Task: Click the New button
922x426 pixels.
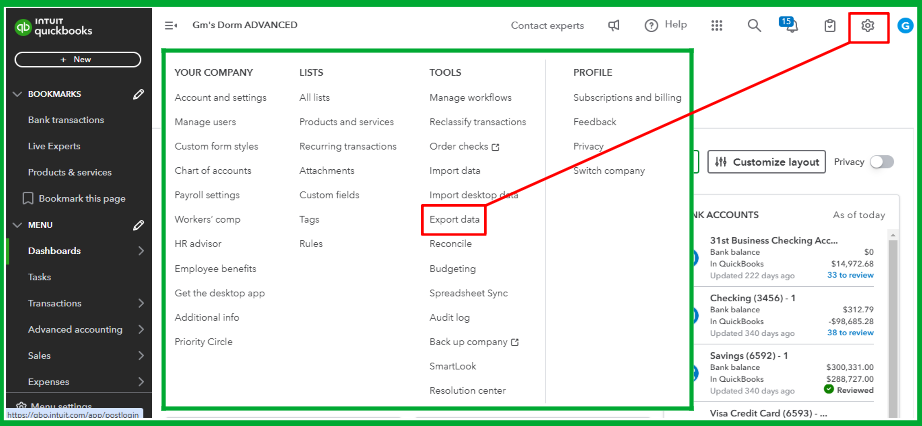Action: click(x=78, y=59)
